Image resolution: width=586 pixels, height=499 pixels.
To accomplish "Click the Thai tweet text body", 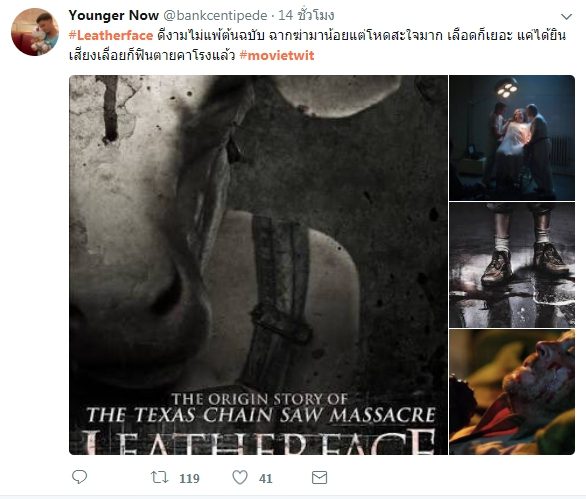I will [317, 46].
